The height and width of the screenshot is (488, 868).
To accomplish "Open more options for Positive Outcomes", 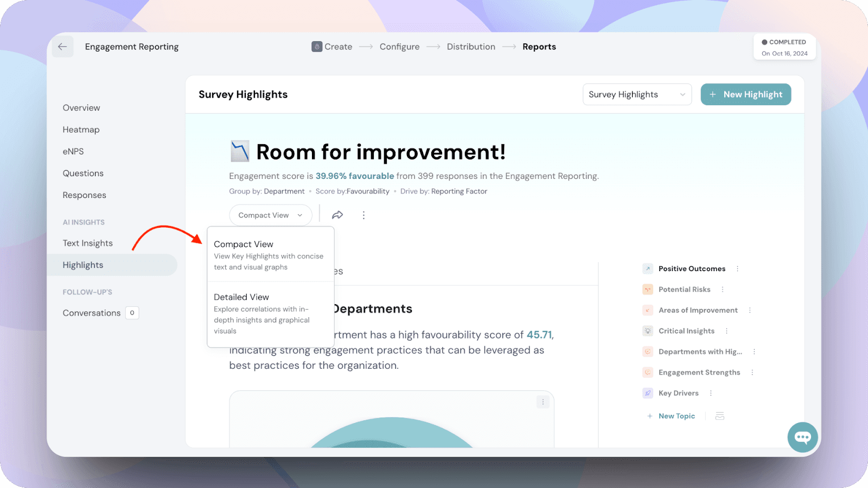I will [737, 269].
